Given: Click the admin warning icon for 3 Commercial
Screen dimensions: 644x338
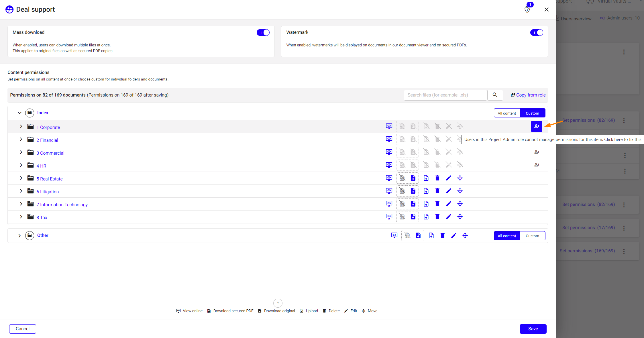Looking at the screenshot, I should pyautogui.click(x=536, y=152).
